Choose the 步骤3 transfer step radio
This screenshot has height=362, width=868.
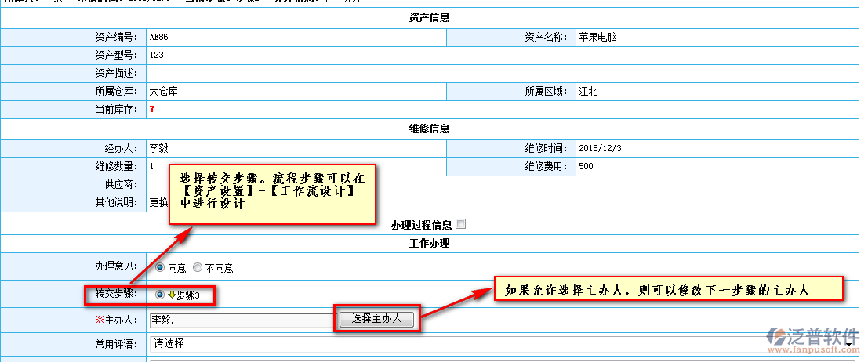click(161, 295)
